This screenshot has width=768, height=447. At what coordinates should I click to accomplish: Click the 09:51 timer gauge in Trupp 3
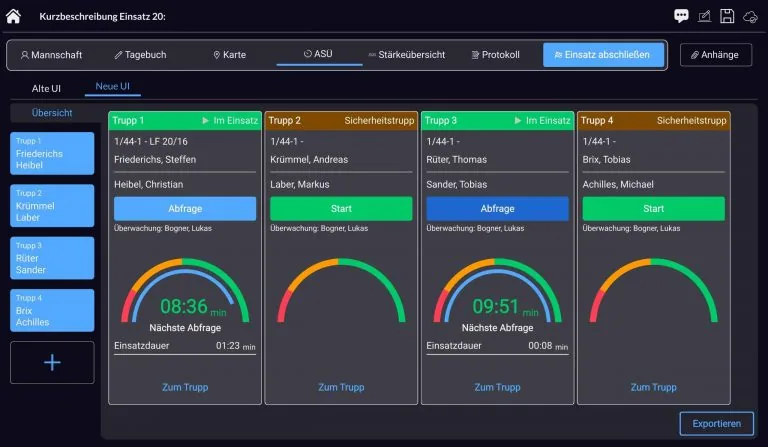point(497,291)
